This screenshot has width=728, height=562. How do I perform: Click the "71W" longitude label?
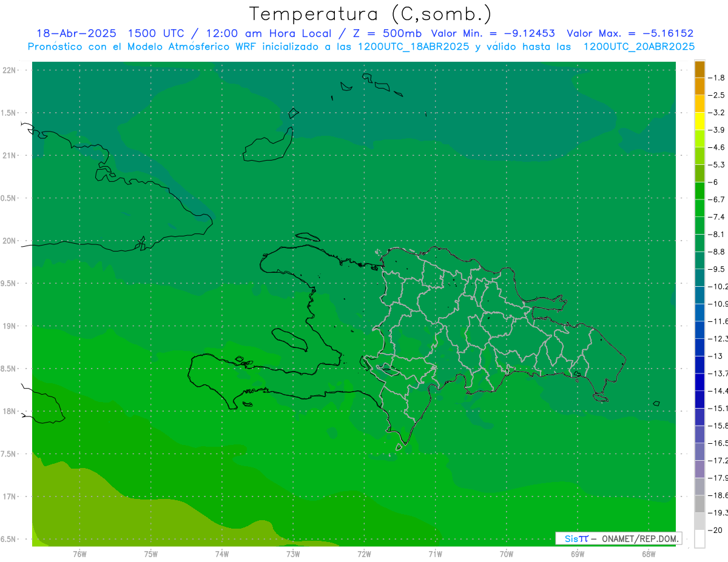[x=435, y=554]
